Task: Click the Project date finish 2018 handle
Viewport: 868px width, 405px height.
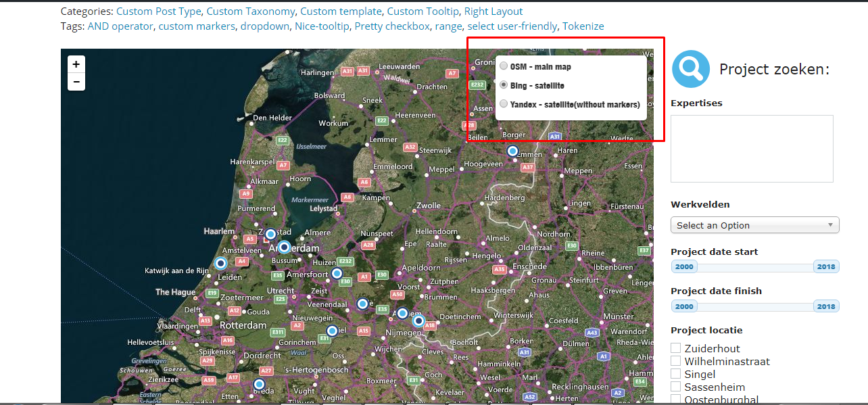Action: pos(826,306)
